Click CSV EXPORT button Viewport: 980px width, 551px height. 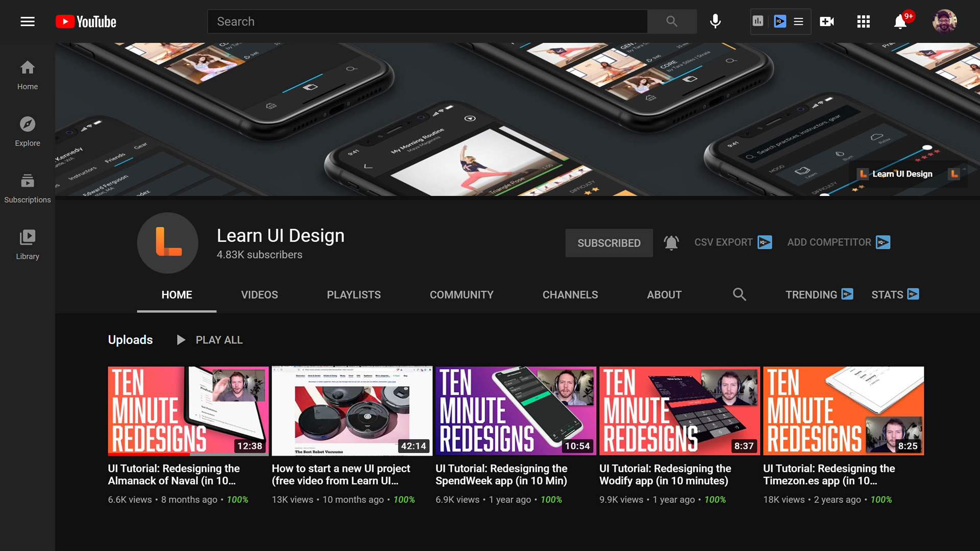point(733,242)
